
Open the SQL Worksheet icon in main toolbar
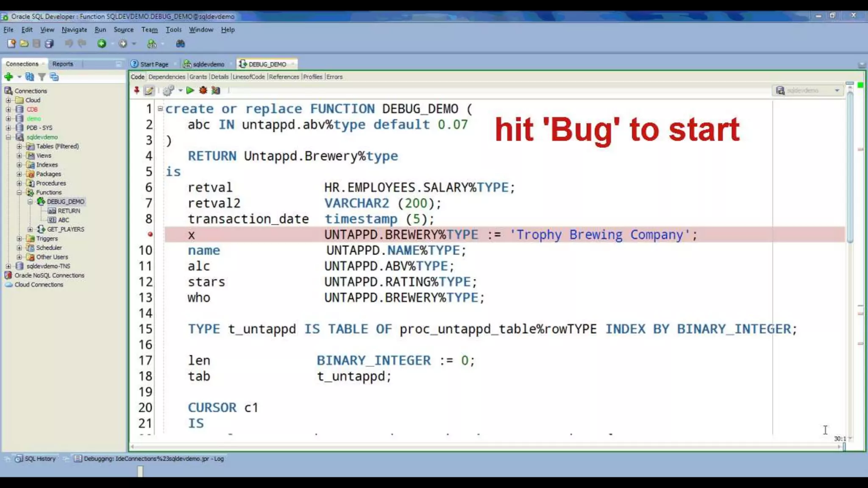(x=152, y=44)
